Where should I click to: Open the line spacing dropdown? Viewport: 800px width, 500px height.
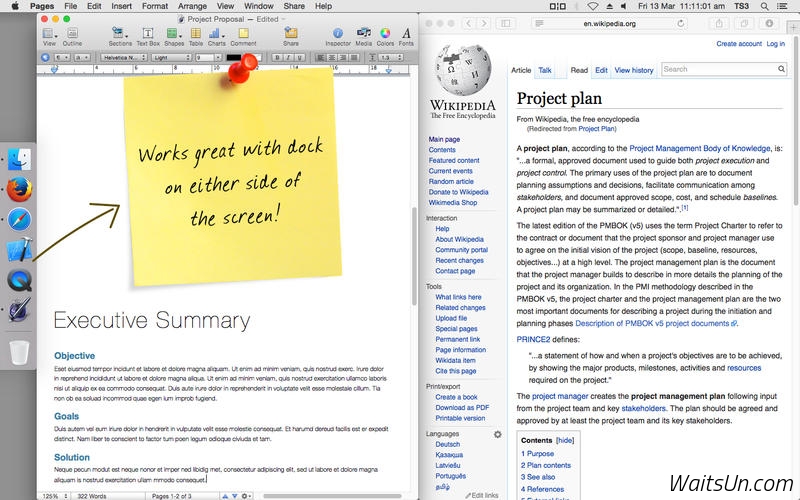coord(390,58)
